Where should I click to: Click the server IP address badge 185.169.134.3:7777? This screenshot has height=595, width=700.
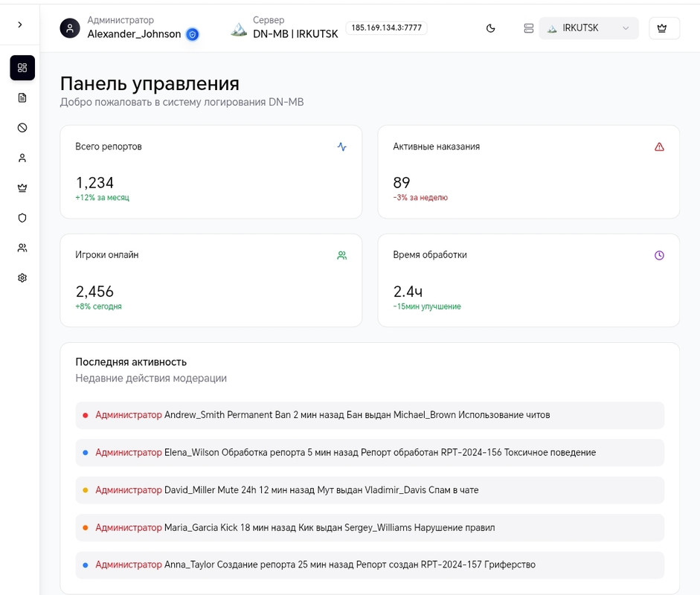[x=386, y=28]
